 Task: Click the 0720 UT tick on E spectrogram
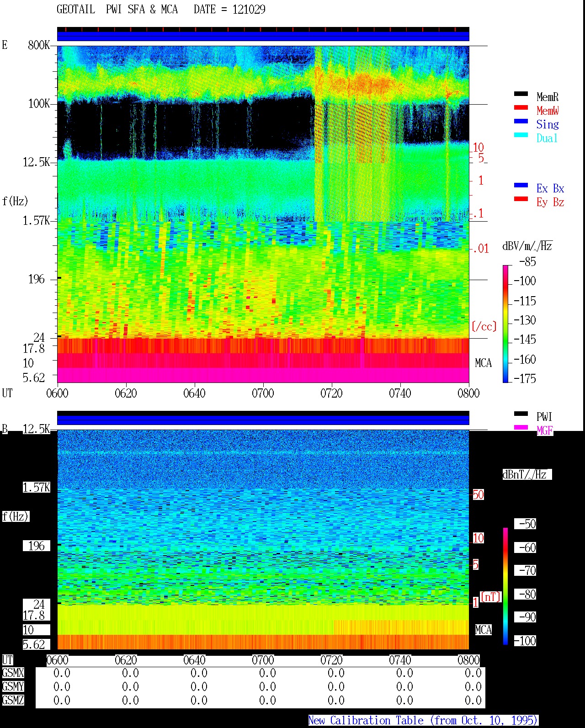(331, 393)
